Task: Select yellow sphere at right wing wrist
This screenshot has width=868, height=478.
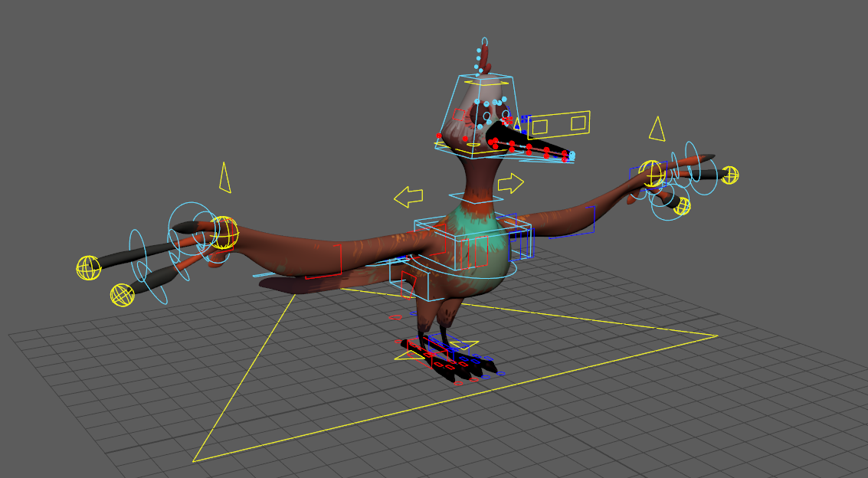Action: point(651,173)
